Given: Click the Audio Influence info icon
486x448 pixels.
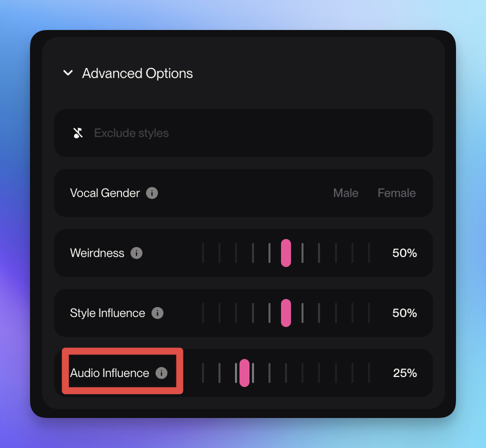Looking at the screenshot, I should [x=161, y=373].
